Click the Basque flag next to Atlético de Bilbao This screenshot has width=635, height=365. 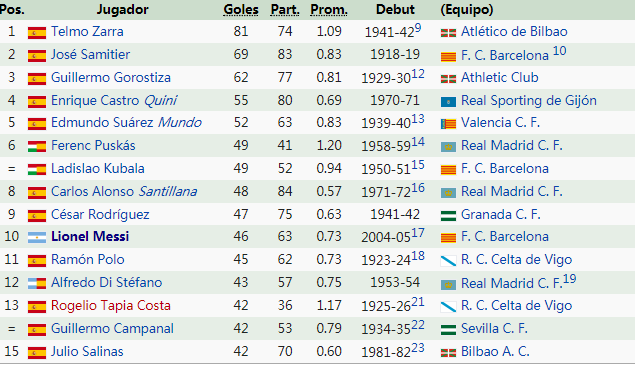coord(448,33)
